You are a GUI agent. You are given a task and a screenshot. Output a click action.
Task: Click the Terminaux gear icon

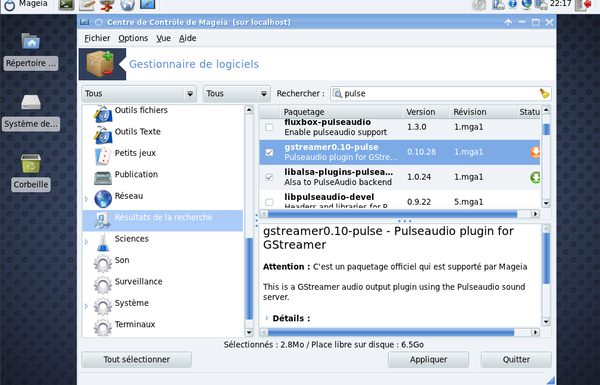(103, 328)
